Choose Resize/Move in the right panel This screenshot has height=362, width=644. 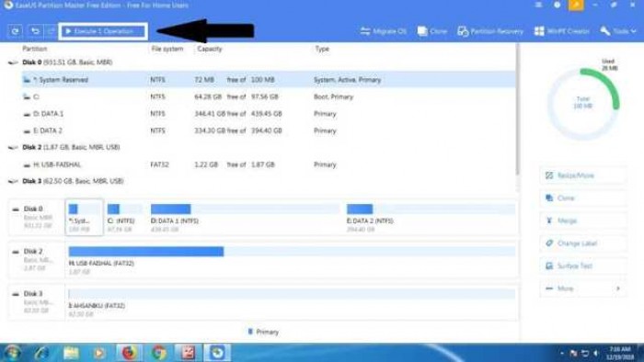(x=583, y=175)
